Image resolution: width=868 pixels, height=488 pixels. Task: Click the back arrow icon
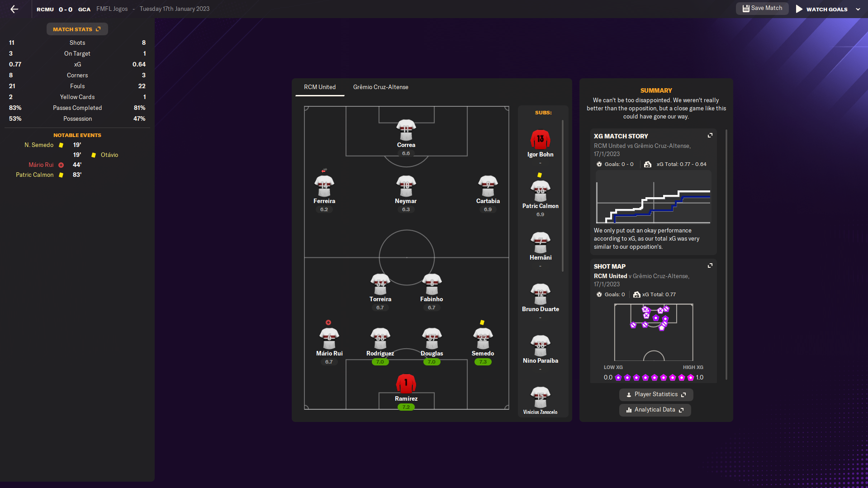click(14, 9)
